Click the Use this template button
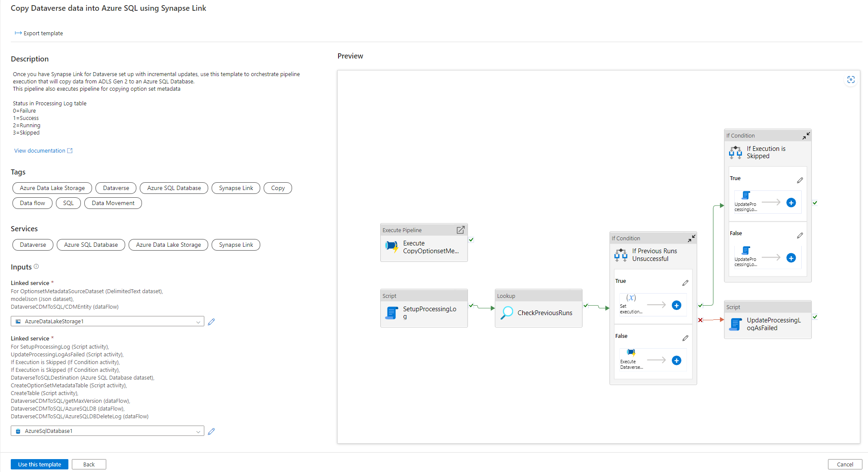The width and height of the screenshot is (868, 472). 40,464
